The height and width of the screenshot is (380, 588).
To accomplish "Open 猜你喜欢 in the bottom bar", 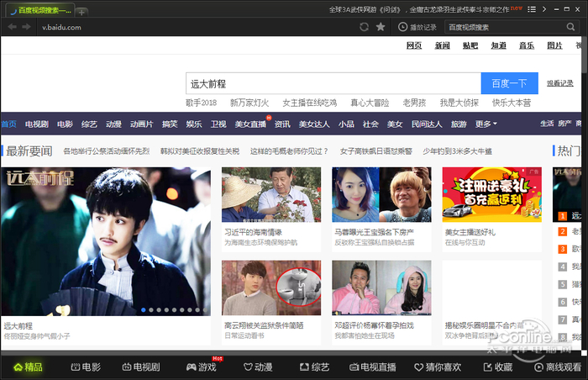I will pyautogui.click(x=438, y=367).
